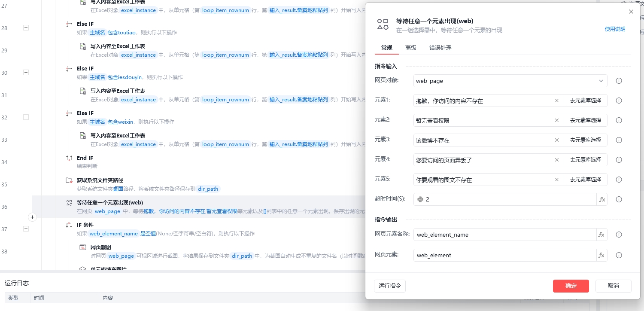
Task: Click 去元素库选择 for 元素2
Action: (x=585, y=120)
